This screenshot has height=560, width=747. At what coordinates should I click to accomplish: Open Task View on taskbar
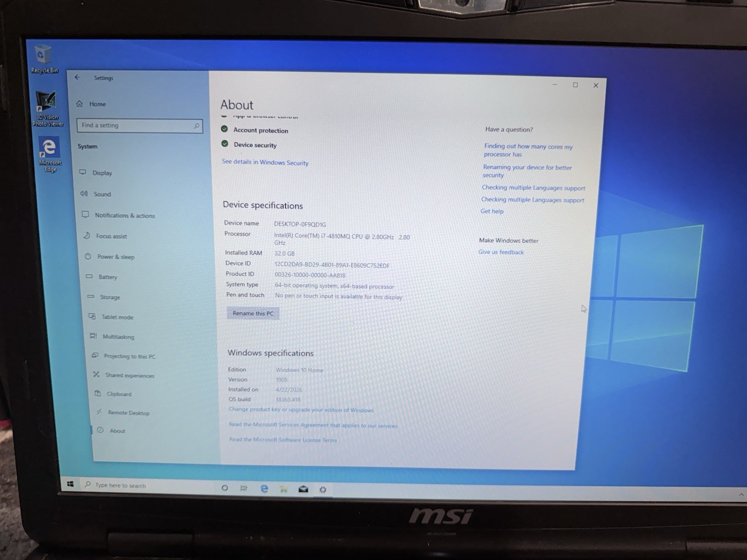point(244,488)
